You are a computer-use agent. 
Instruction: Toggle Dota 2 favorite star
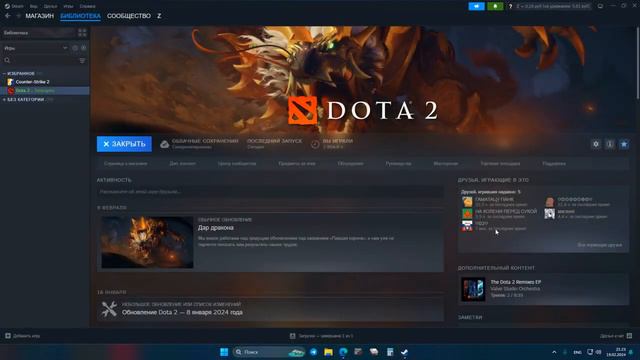[x=624, y=144]
